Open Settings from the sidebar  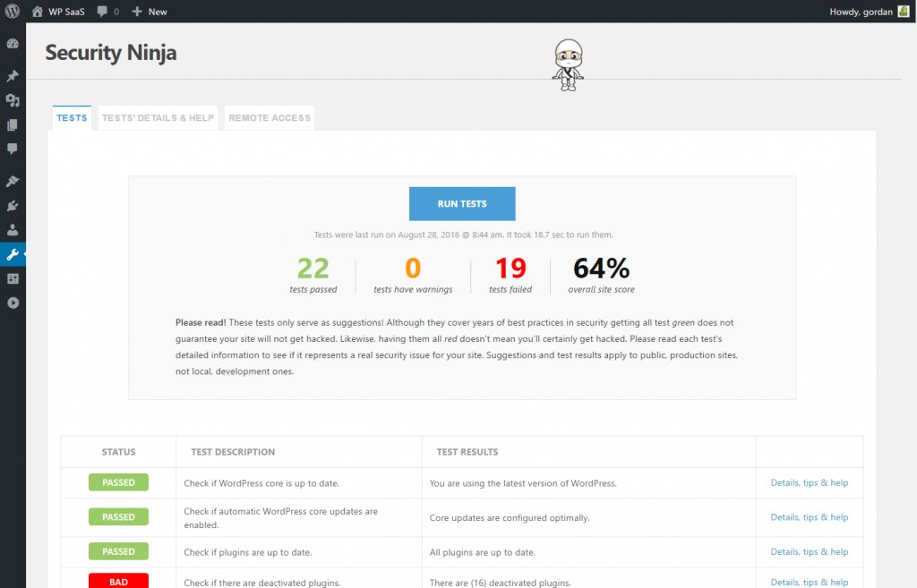pyautogui.click(x=12, y=278)
